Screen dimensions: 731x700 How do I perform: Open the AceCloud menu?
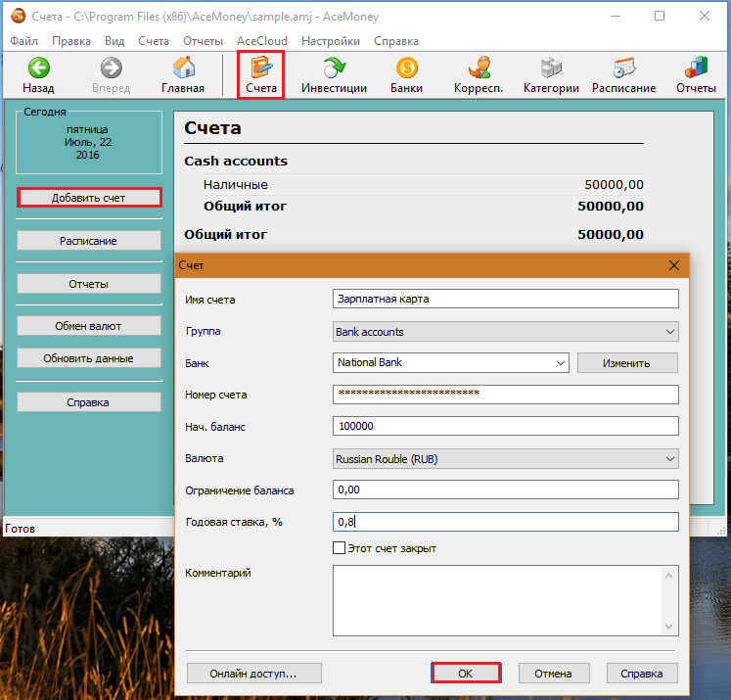[262, 41]
